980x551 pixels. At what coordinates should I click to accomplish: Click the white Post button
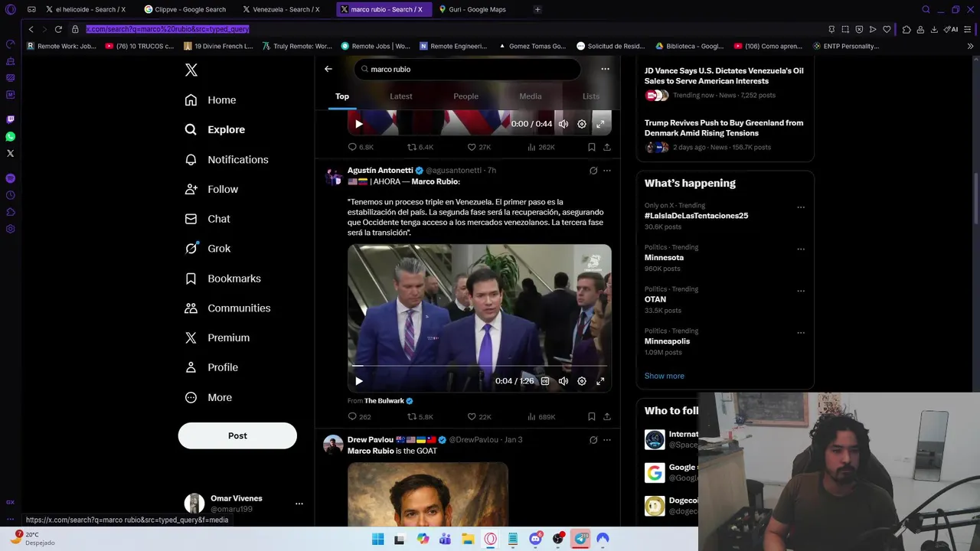click(x=237, y=435)
